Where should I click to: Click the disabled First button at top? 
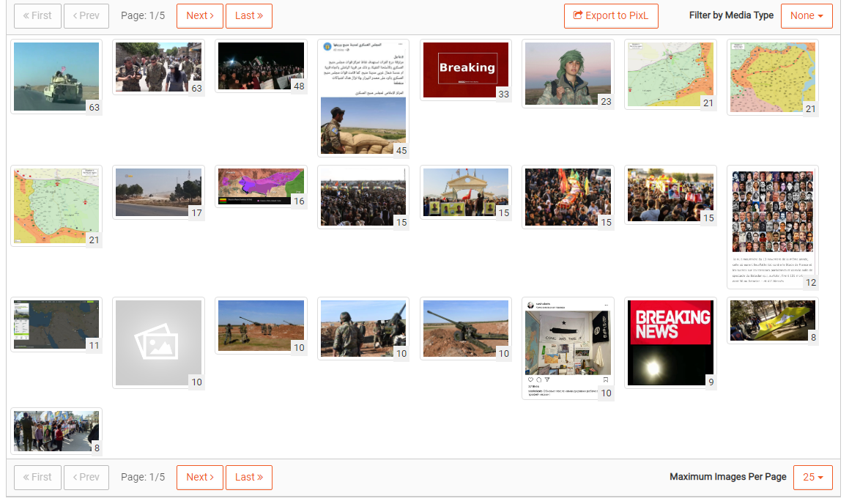point(37,15)
